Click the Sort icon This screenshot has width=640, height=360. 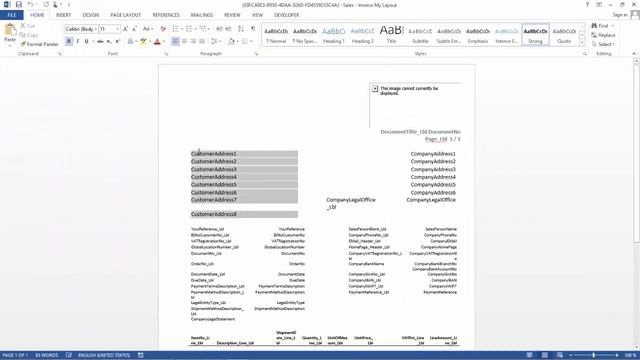[241, 29]
